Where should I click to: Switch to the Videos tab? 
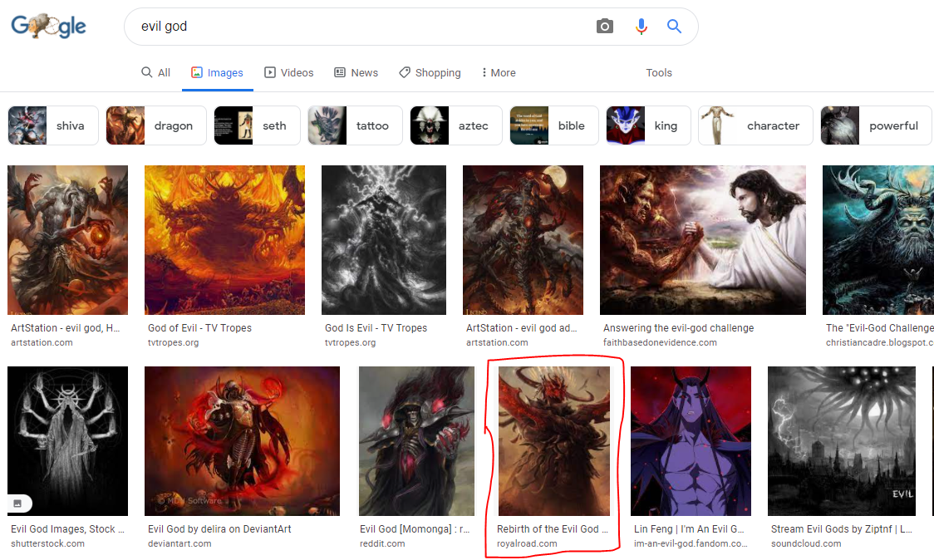pos(289,72)
